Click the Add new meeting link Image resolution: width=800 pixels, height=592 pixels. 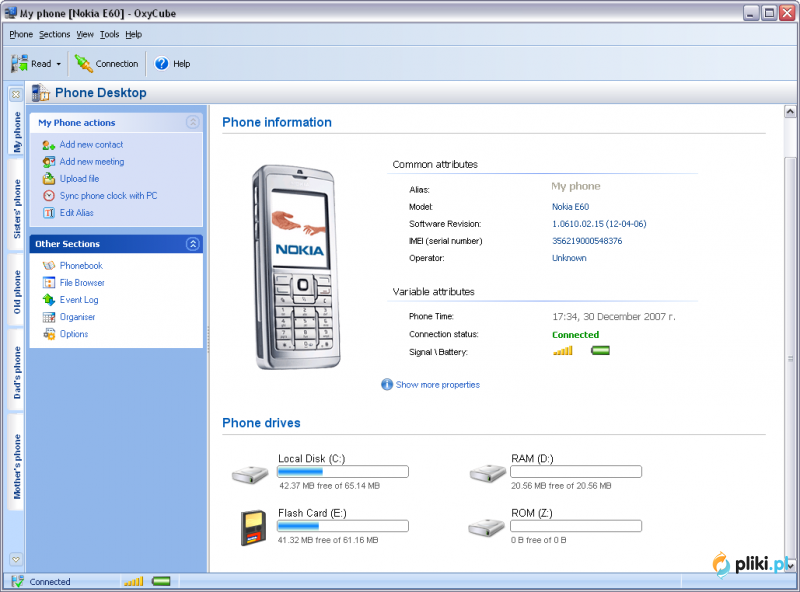pos(92,161)
